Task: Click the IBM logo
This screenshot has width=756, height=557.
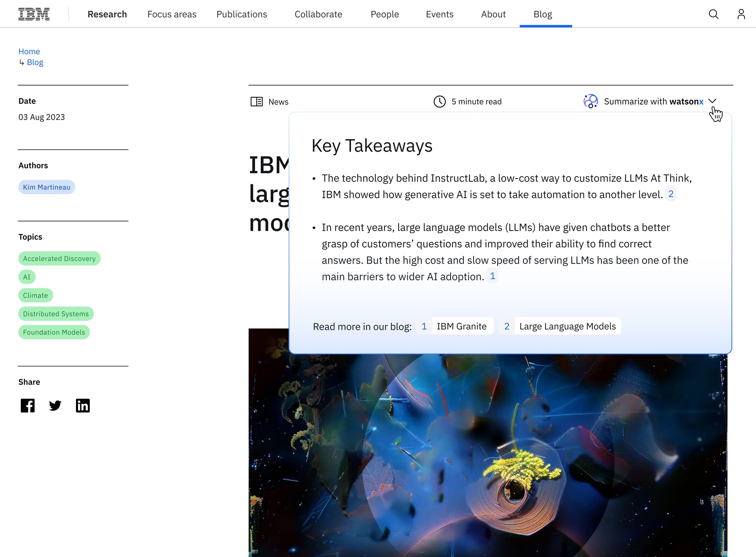Action: (x=34, y=13)
